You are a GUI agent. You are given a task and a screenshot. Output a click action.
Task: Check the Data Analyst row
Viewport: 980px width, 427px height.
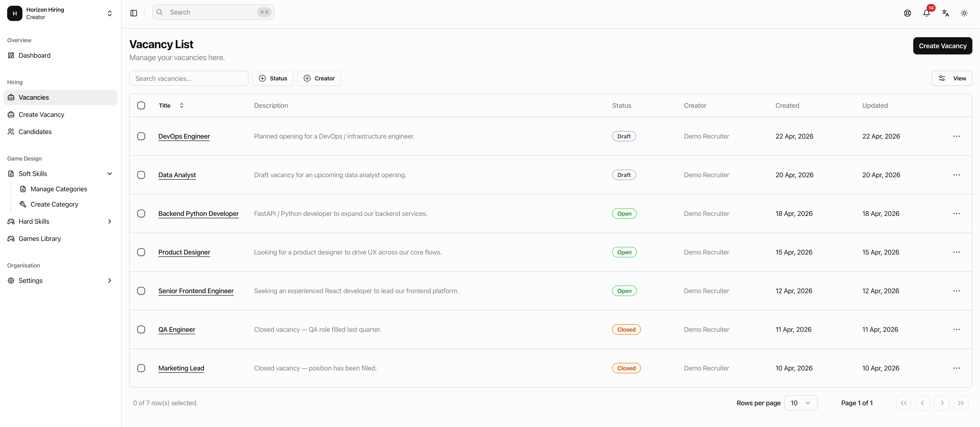(141, 175)
